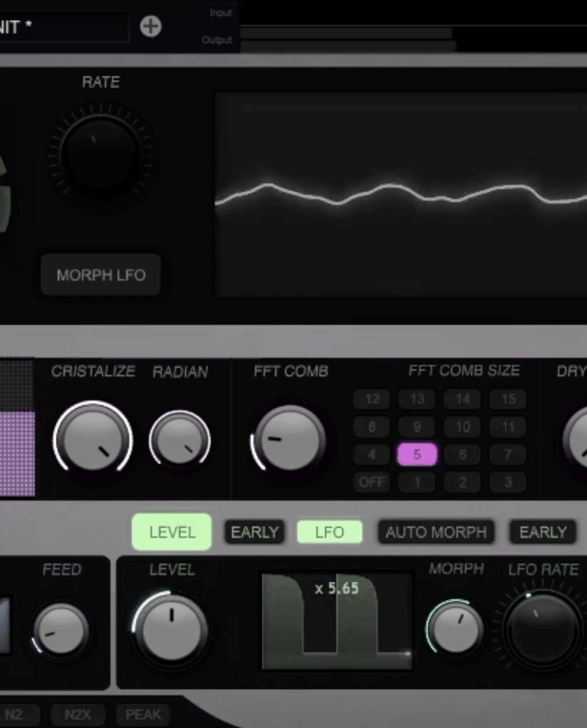Click the preset name field

click(x=64, y=27)
